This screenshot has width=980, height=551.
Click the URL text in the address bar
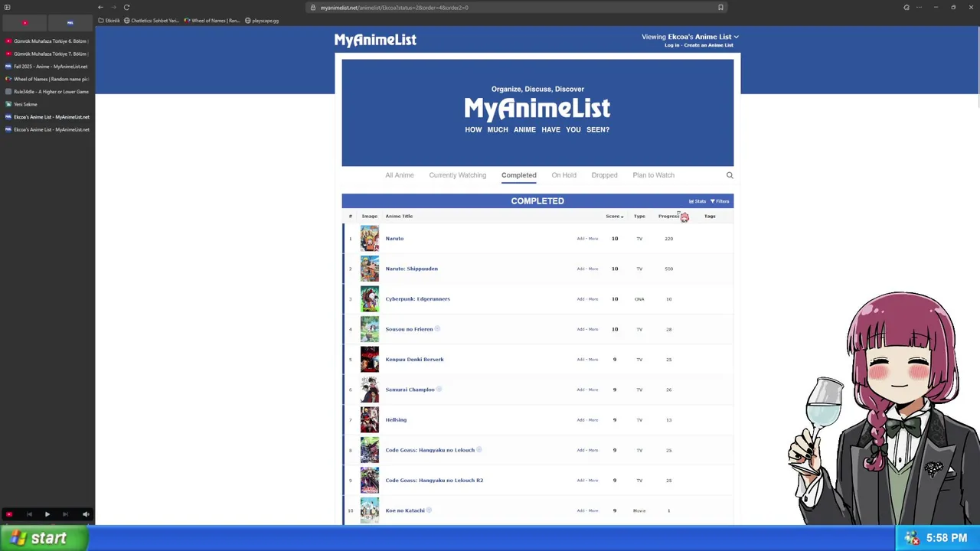[394, 8]
